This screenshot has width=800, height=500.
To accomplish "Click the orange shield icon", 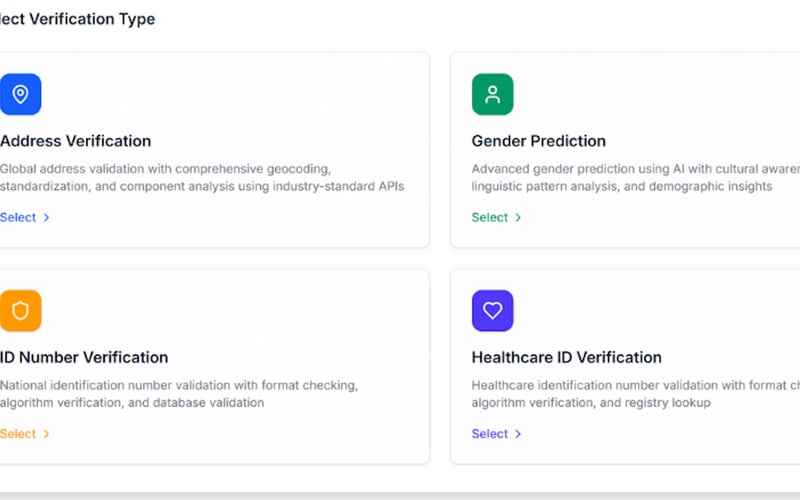I will (20, 310).
